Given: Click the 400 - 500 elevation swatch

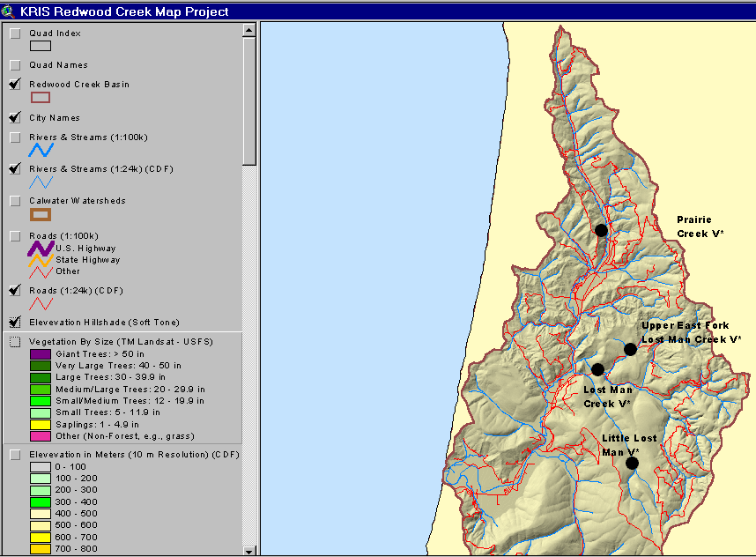Looking at the screenshot, I should pyautogui.click(x=41, y=514).
